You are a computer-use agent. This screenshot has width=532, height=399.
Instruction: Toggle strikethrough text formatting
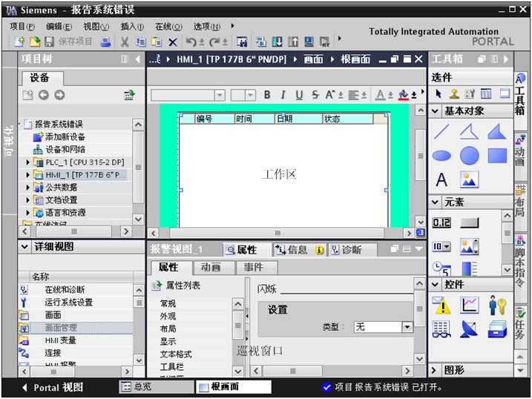(x=315, y=95)
